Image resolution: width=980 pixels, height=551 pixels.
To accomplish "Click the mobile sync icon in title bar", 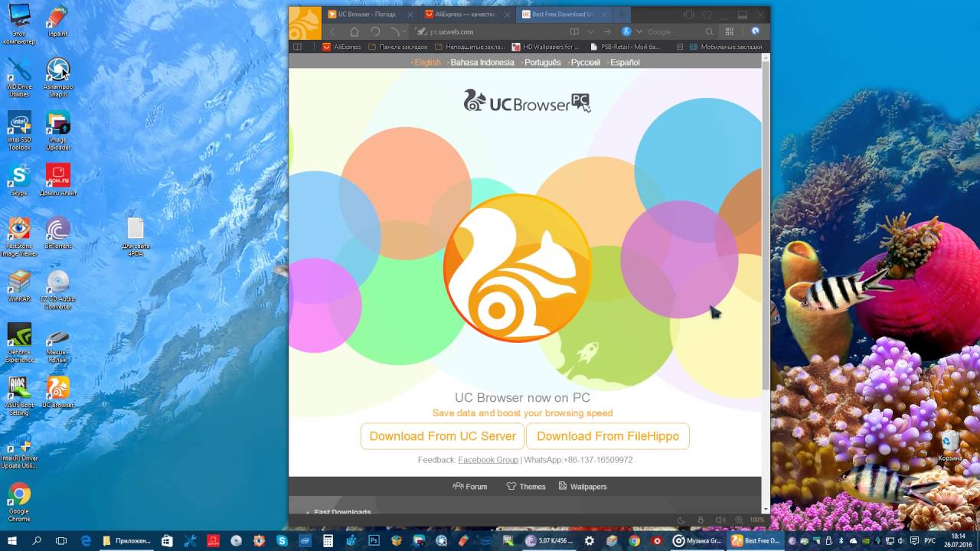I will click(x=689, y=15).
